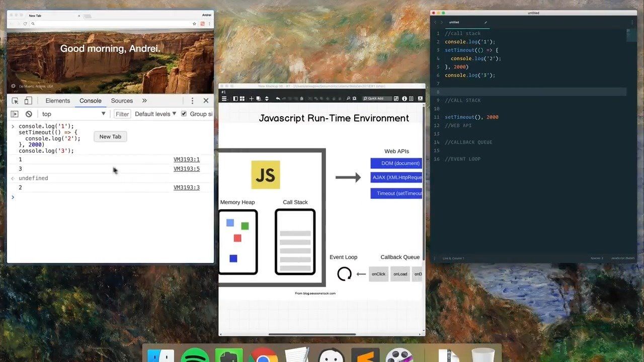Click the Chrome address bar
644x362 pixels.
pyautogui.click(x=111, y=24)
